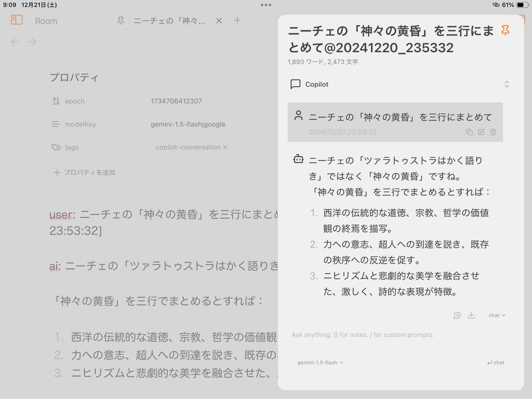This screenshot has width=532, height=399.
Task: Delete the user message
Action: (x=493, y=132)
